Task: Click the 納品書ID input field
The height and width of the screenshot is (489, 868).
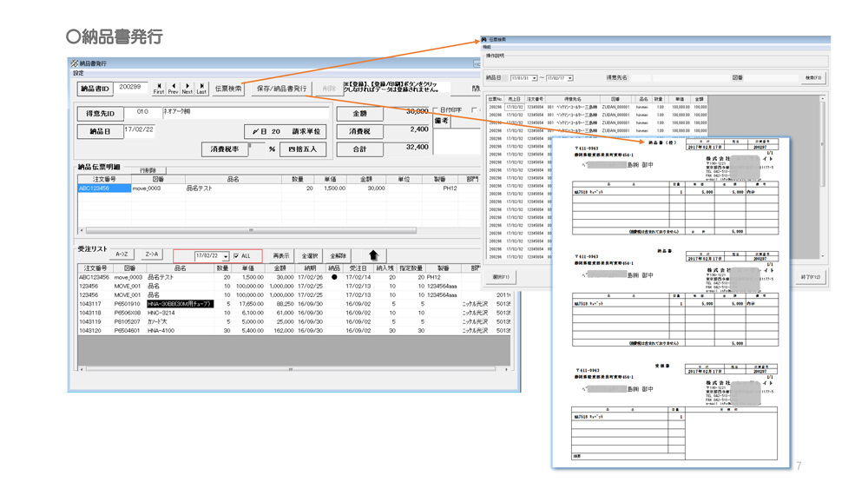Action: click(132, 88)
